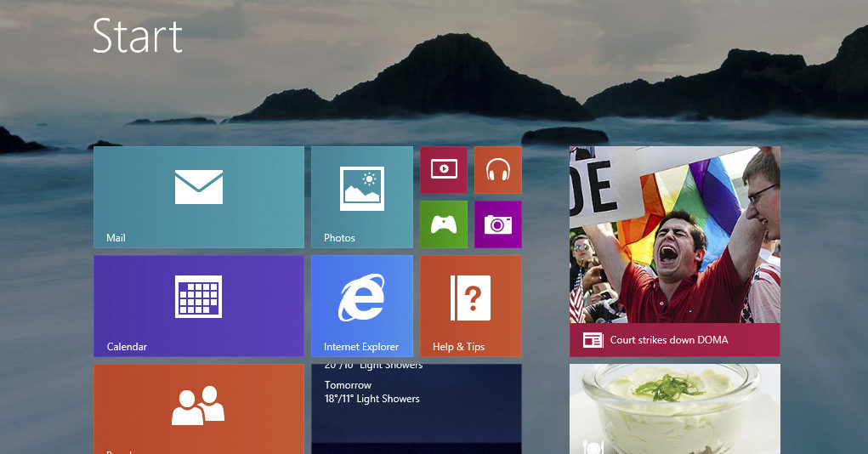Open the Photos app picture icon

pyautogui.click(x=361, y=188)
